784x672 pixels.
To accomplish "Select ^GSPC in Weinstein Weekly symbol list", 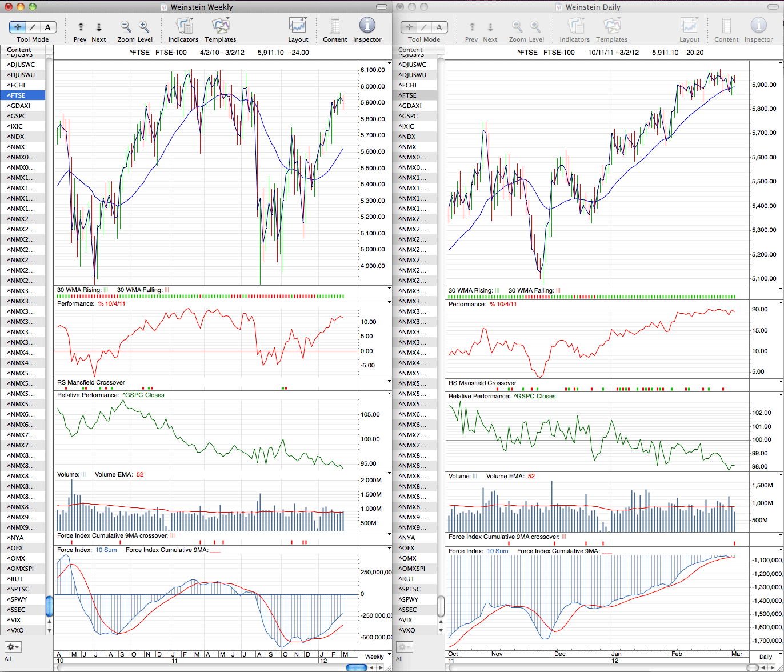I will click(x=22, y=116).
